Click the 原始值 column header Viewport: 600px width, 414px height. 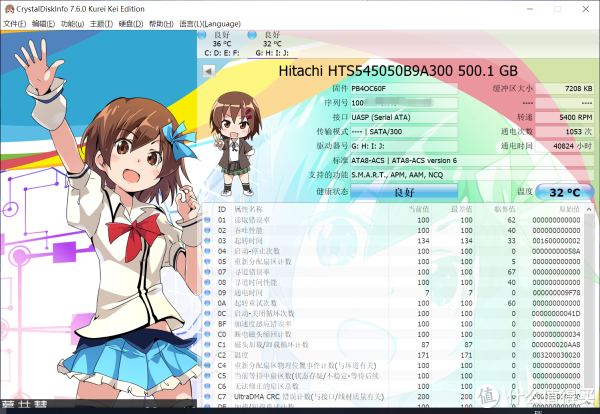click(569, 209)
